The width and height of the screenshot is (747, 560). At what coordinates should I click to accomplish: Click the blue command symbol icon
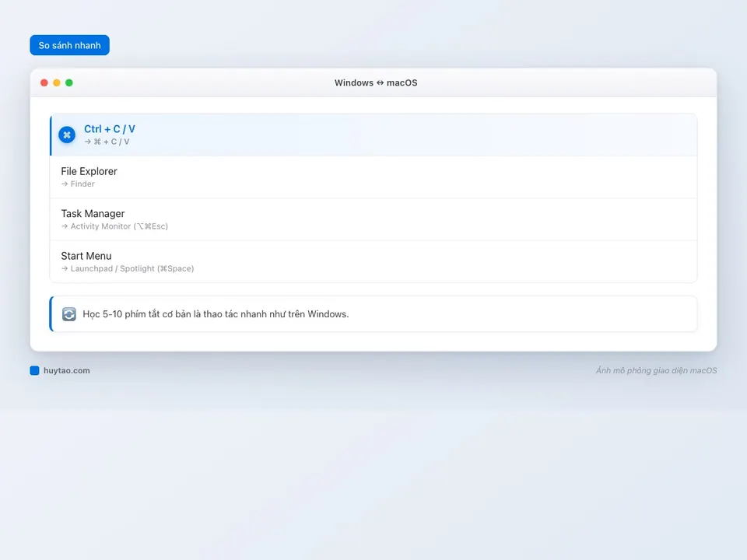(x=67, y=135)
